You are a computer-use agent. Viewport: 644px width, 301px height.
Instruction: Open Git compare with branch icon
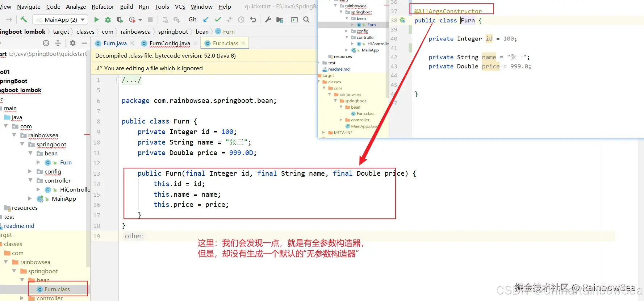[229, 20]
